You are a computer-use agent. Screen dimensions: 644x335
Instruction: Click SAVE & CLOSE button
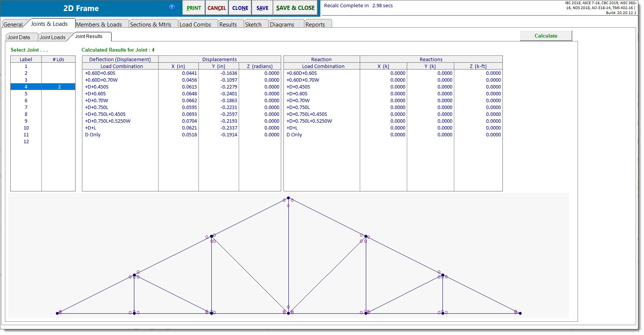click(295, 8)
